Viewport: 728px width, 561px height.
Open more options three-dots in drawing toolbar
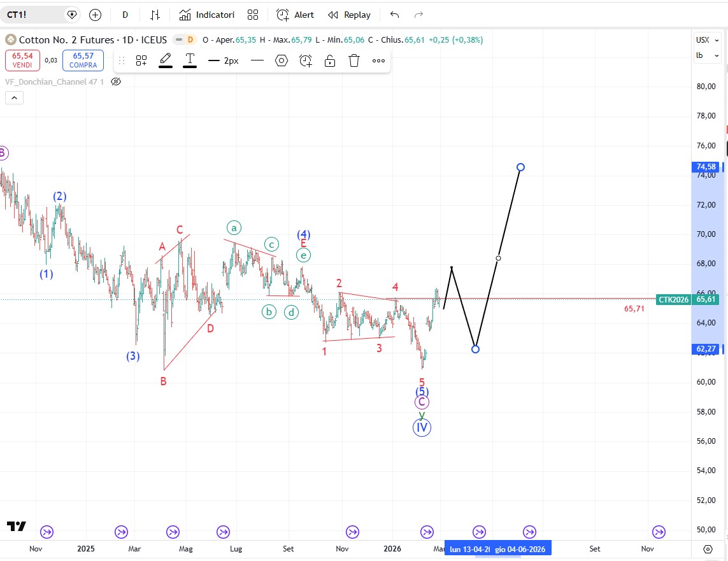(x=378, y=60)
